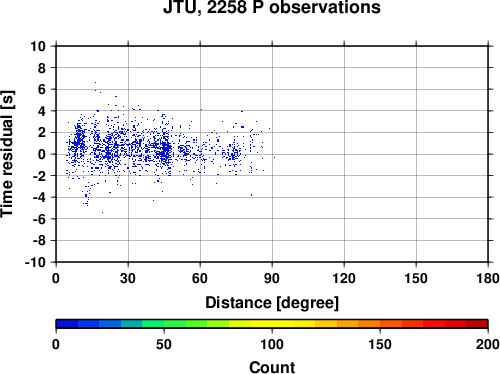Click the 'Distance [degree]' x-axis label
This screenshot has width=500, height=374.
(x=272, y=303)
